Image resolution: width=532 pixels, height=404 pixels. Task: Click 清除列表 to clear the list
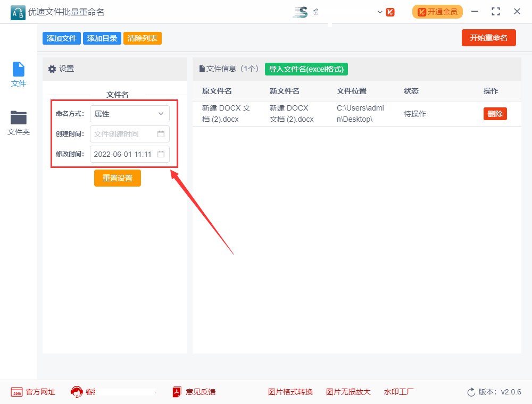[x=142, y=38]
